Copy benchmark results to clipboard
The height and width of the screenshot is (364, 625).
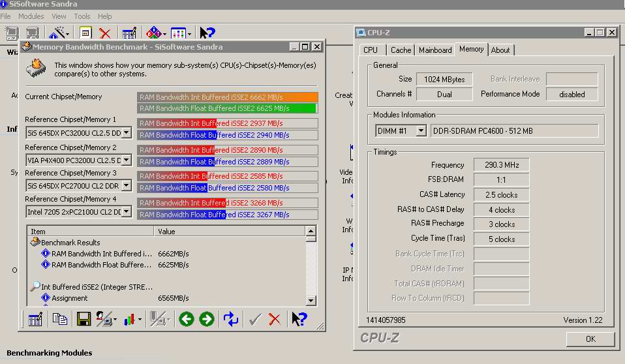60,319
